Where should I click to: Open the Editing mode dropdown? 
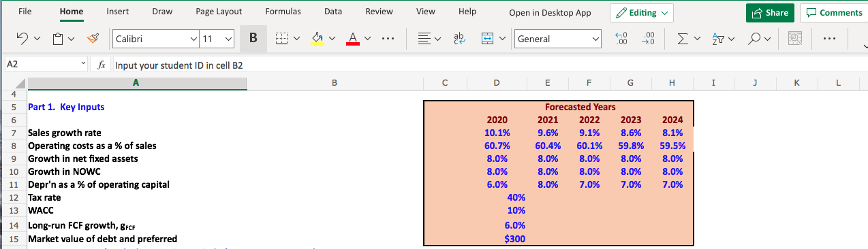point(642,13)
